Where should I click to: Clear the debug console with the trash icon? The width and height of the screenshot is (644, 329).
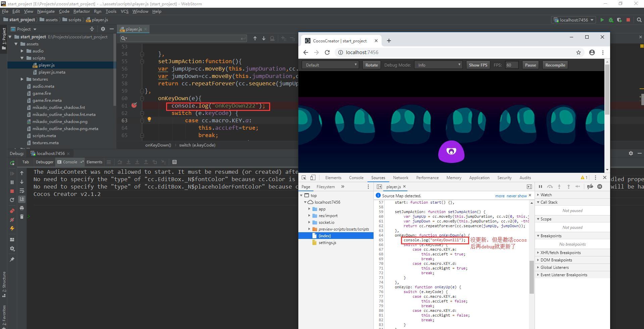click(22, 217)
